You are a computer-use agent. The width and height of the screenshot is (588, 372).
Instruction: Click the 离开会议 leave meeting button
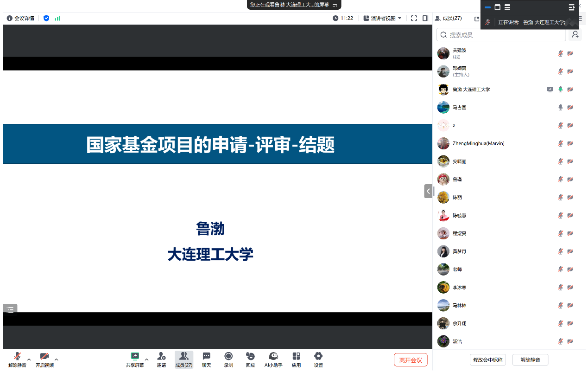[411, 360]
